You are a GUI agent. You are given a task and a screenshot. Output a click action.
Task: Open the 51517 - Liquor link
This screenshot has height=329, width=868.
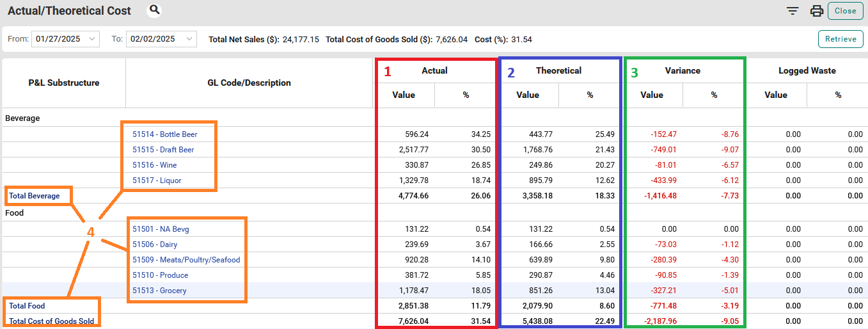point(157,181)
